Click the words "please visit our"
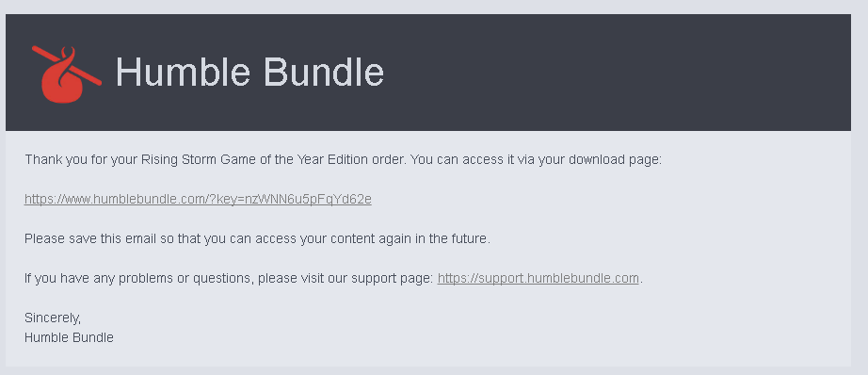This screenshot has height=375, width=868. (x=302, y=278)
